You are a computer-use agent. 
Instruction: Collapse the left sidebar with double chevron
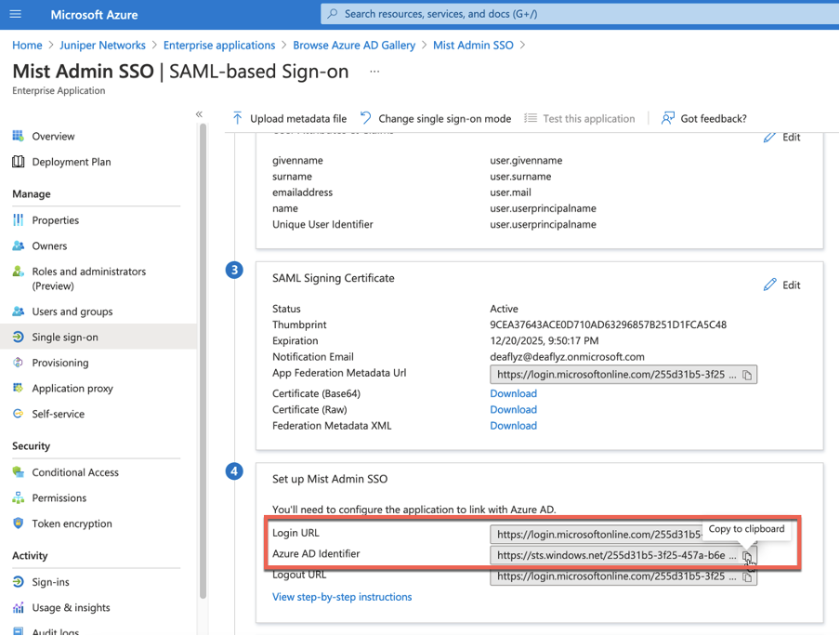[x=199, y=114]
